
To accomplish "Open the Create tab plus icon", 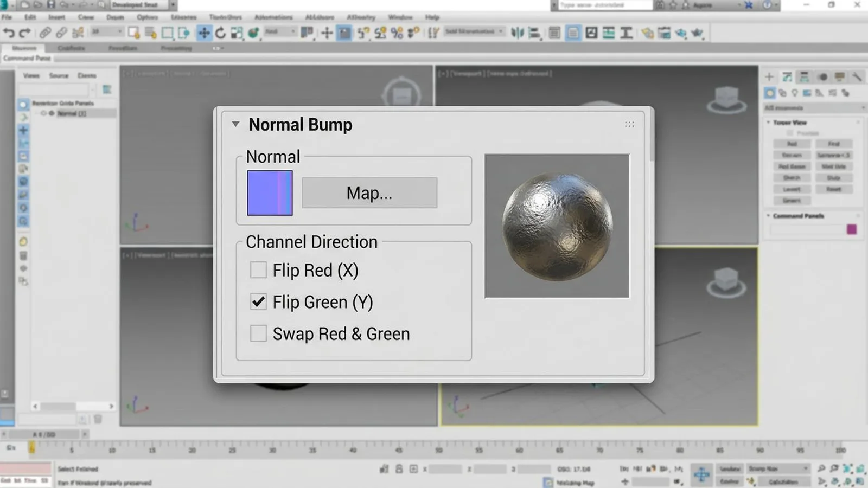I will (769, 76).
